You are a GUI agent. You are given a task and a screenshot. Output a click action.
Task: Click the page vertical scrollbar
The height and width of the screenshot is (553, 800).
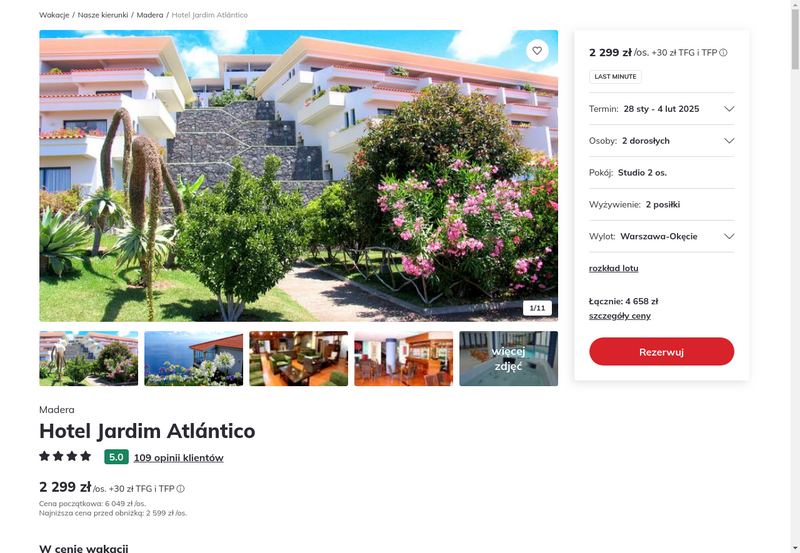pyautogui.click(x=795, y=276)
